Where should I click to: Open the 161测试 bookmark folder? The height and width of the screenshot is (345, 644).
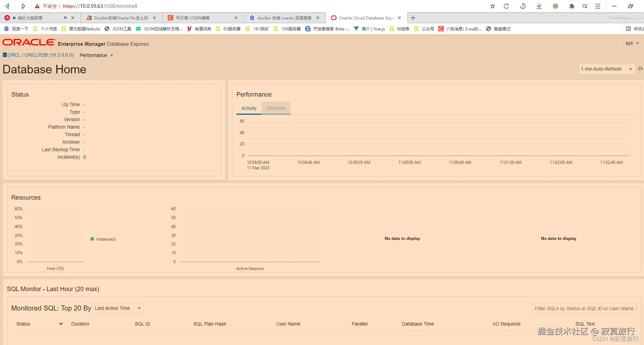click(x=257, y=29)
